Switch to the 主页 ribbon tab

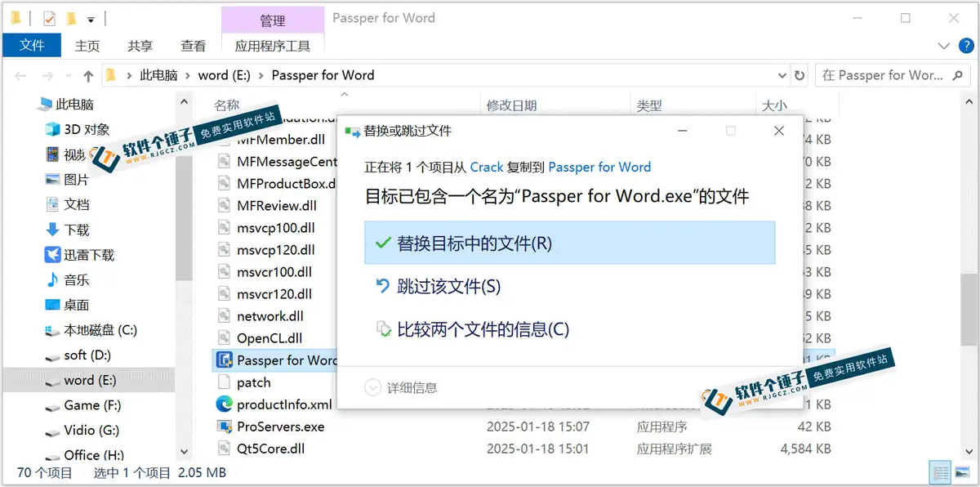pos(87,46)
